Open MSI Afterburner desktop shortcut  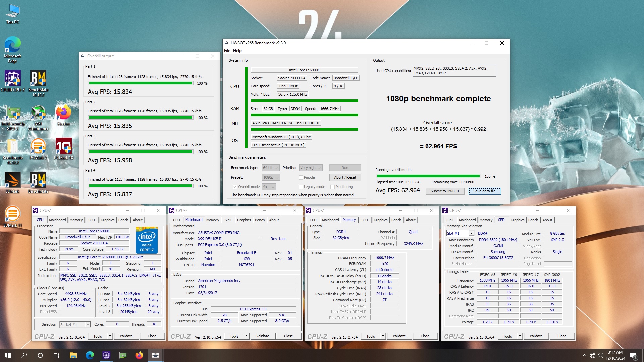coord(38,117)
